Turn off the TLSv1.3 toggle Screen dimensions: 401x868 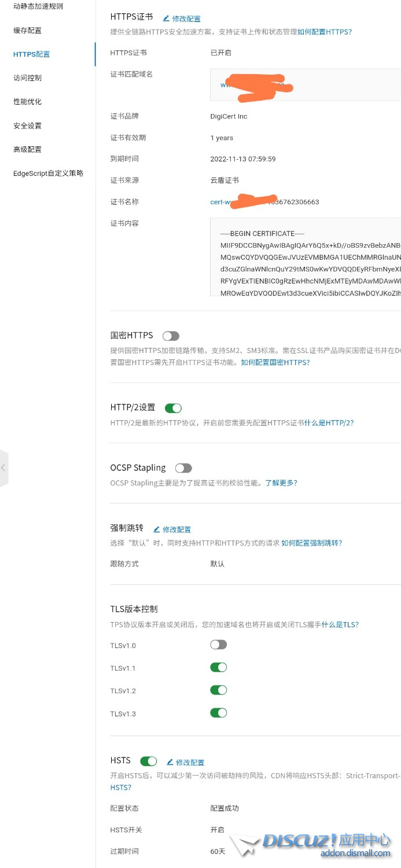218,713
